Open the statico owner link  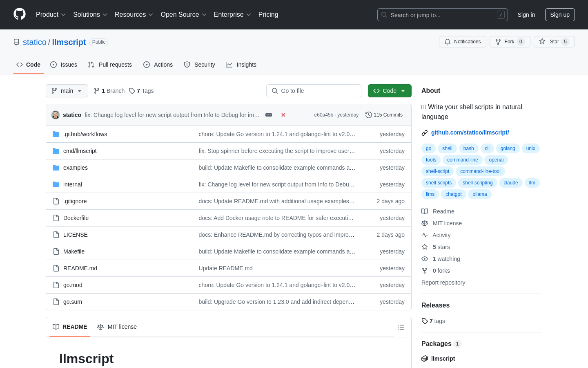click(x=35, y=42)
